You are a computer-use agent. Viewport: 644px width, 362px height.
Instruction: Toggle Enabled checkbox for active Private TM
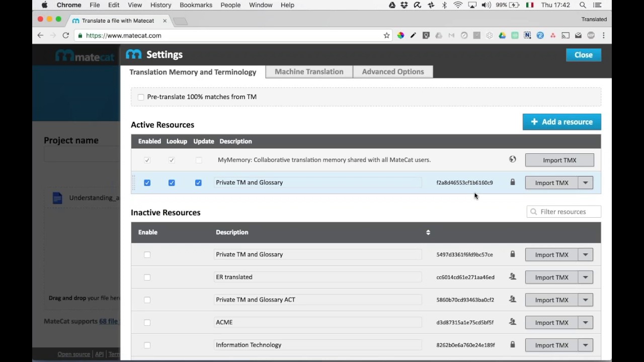point(147,183)
